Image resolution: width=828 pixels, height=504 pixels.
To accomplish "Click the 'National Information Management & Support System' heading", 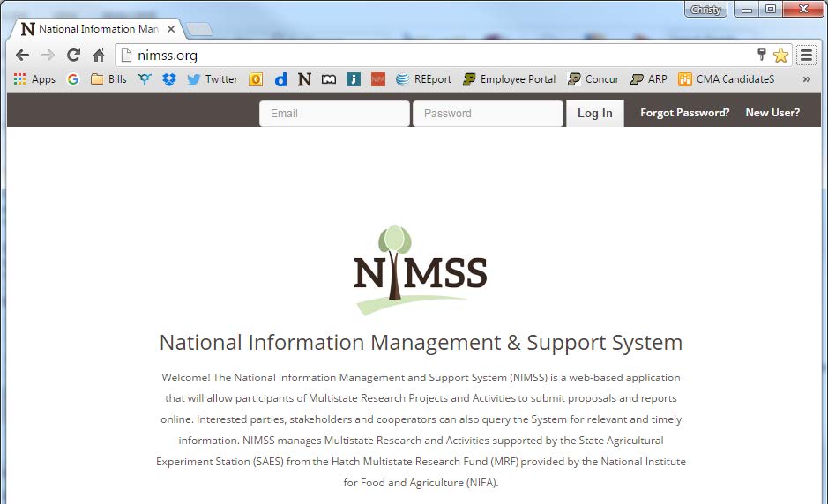I will (x=421, y=343).
